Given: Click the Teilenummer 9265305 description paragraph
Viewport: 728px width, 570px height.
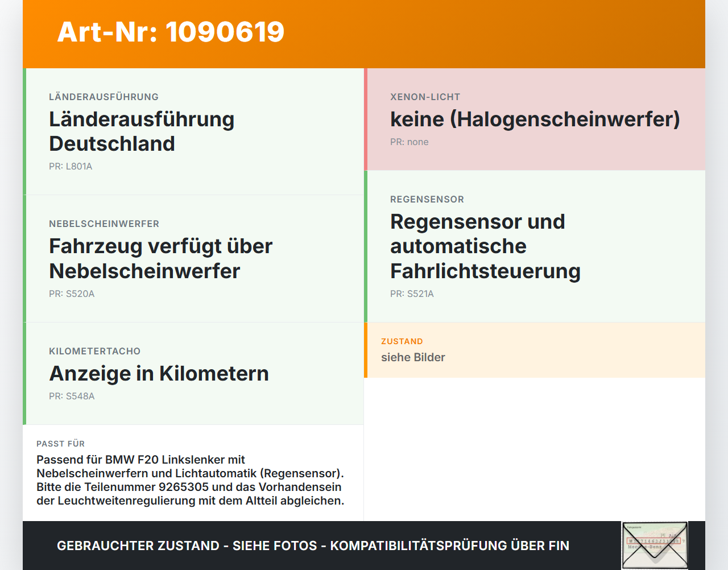Looking at the screenshot, I should [x=191, y=480].
